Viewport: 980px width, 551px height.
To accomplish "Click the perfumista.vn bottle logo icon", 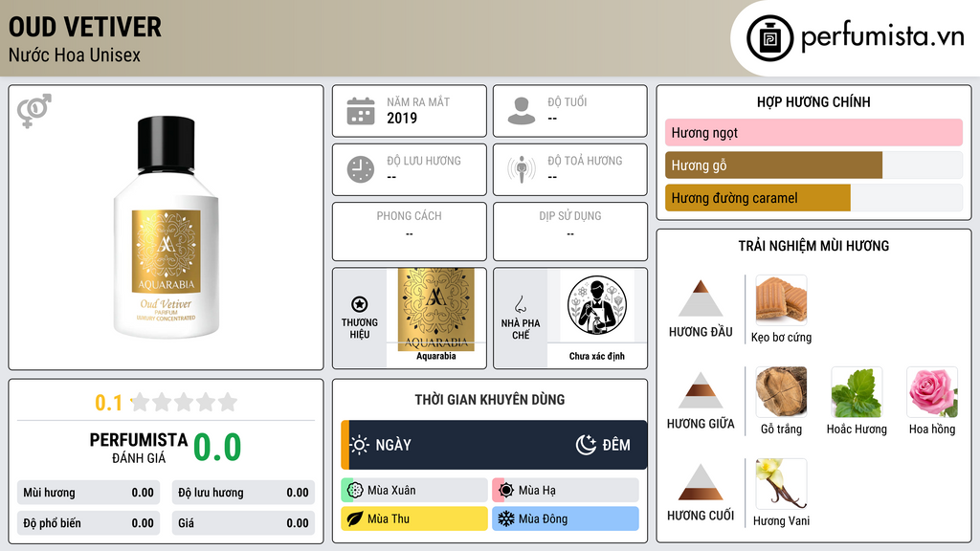I will [x=769, y=38].
